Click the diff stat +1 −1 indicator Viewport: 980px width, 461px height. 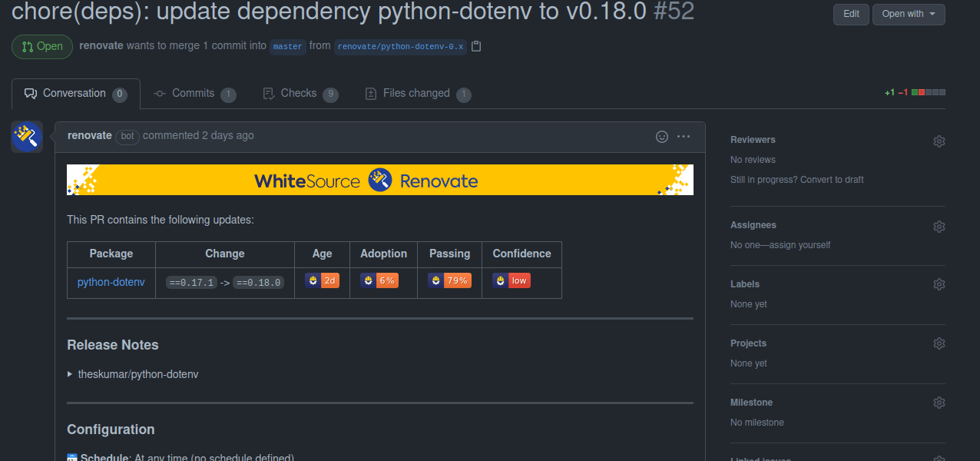[915, 92]
